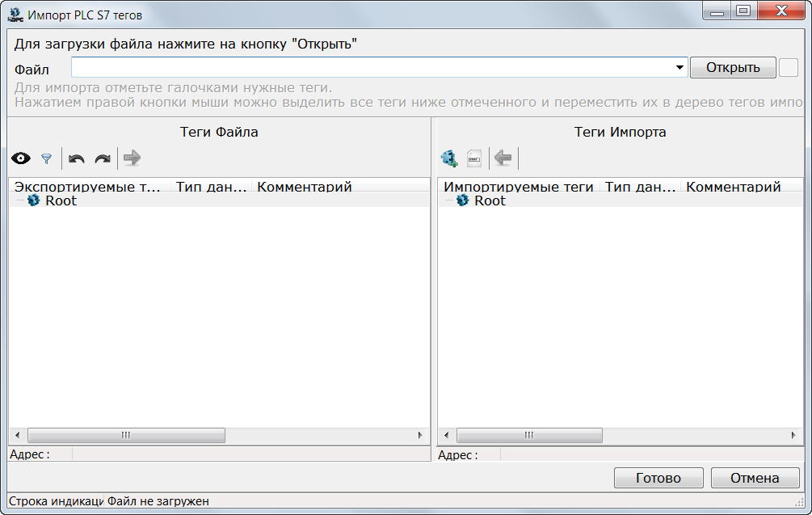Select the Root node in file tags tree
The width and height of the screenshot is (812, 515).
[x=61, y=201]
